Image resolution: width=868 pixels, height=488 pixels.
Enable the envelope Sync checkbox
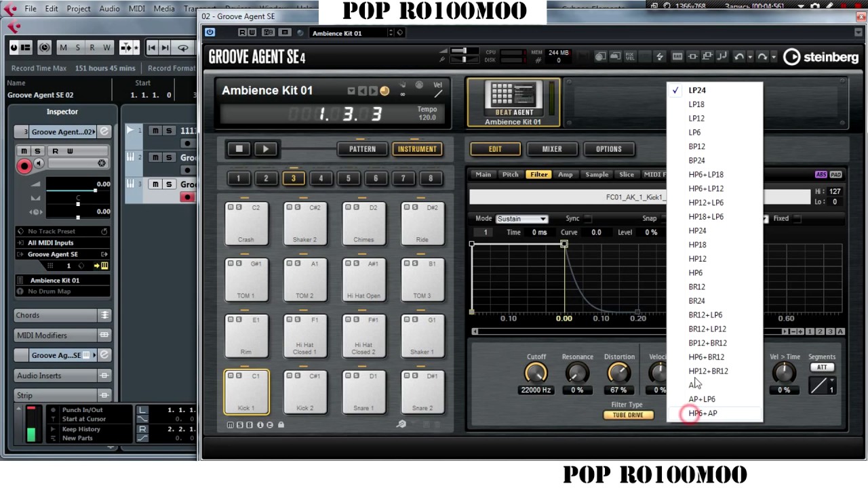coord(588,218)
